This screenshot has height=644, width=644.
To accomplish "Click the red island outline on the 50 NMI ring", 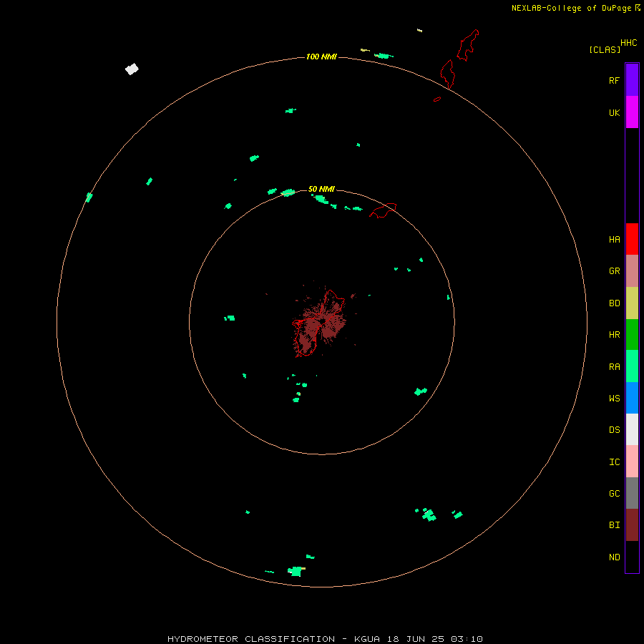I will click(383, 210).
